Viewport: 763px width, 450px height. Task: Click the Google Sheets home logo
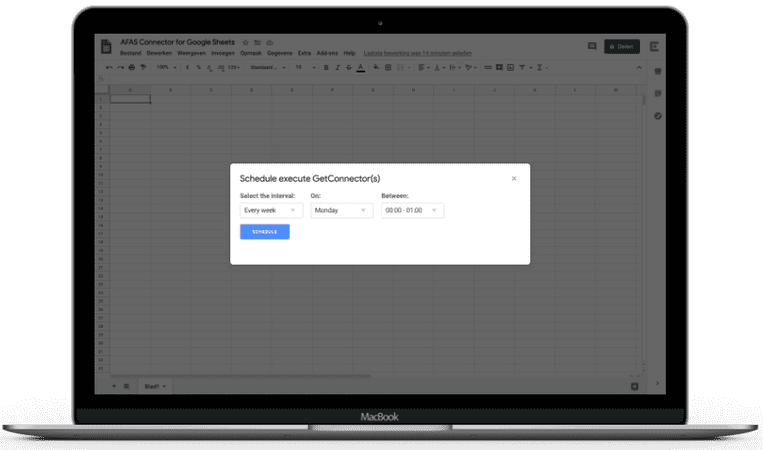(106, 47)
